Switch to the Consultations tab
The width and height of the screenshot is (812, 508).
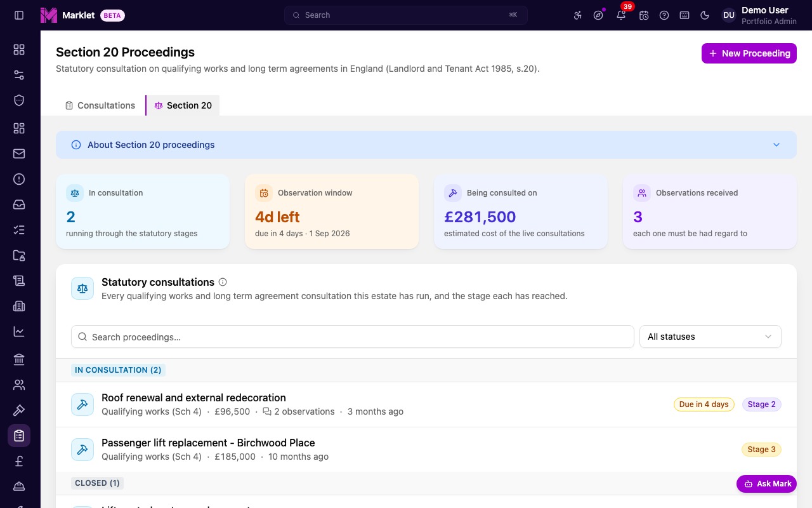coord(100,105)
